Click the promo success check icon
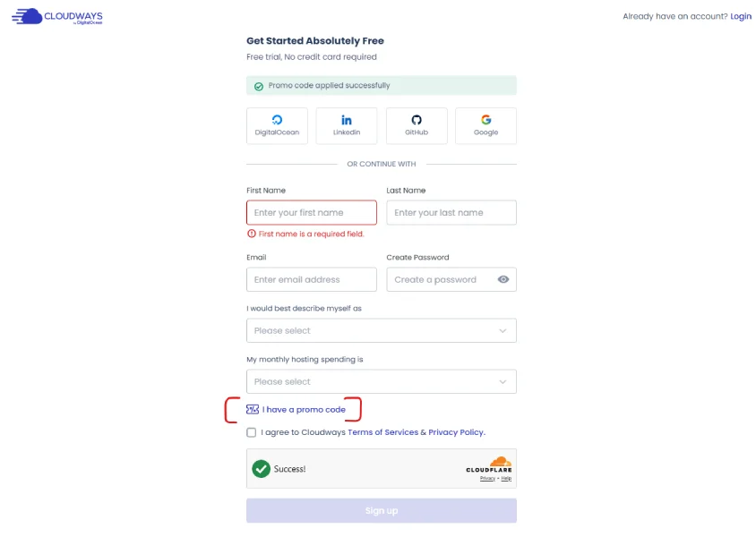This screenshot has width=756, height=537. pos(259,86)
